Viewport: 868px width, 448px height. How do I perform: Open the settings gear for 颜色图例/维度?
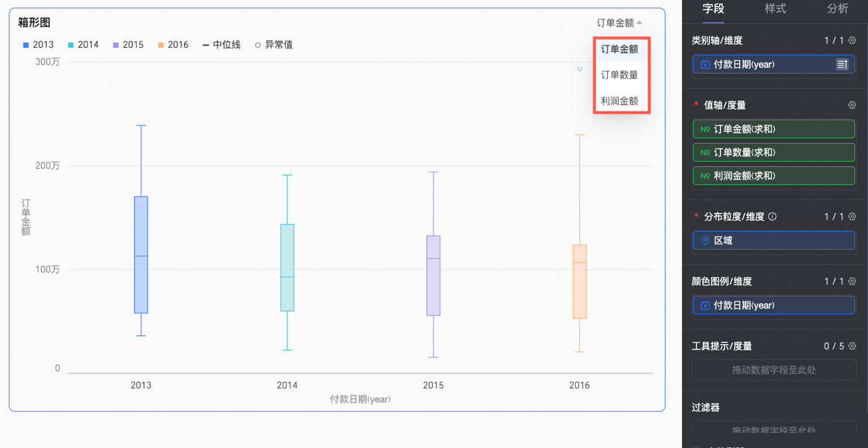coord(852,281)
